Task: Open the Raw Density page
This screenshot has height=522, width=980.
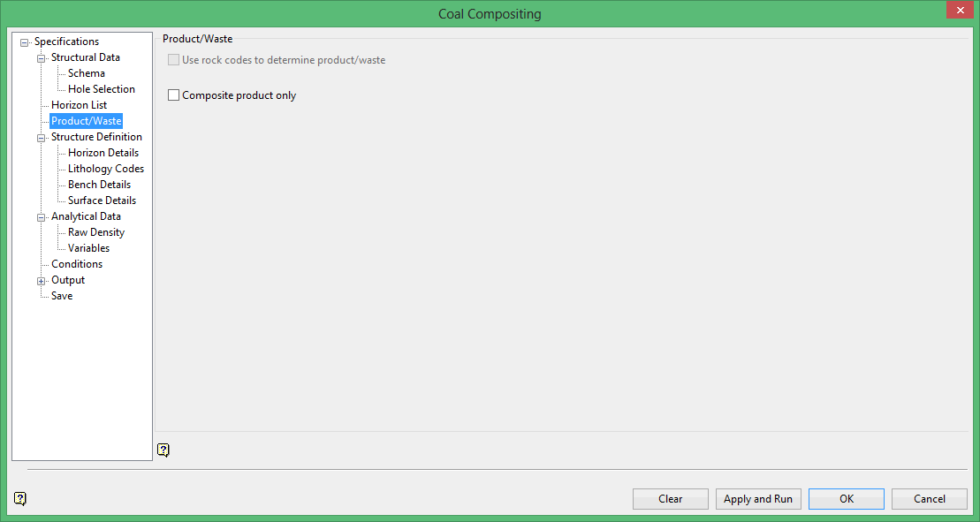Action: pos(96,232)
